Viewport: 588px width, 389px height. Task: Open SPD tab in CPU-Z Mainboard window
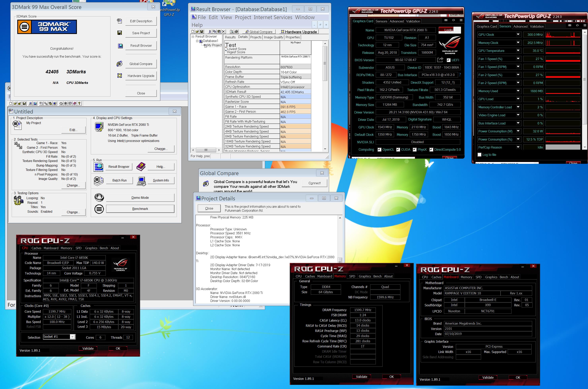pyautogui.click(x=478, y=277)
